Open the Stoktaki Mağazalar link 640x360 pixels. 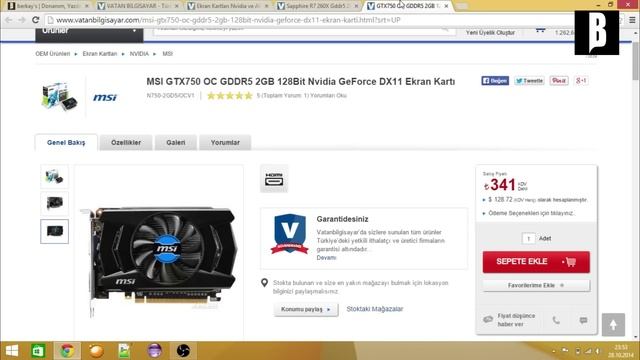[375, 309]
